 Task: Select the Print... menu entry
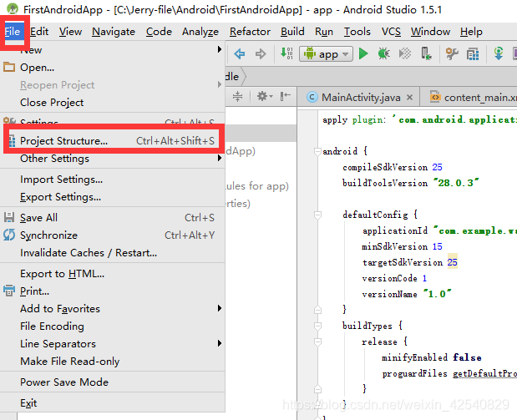[113, 291]
